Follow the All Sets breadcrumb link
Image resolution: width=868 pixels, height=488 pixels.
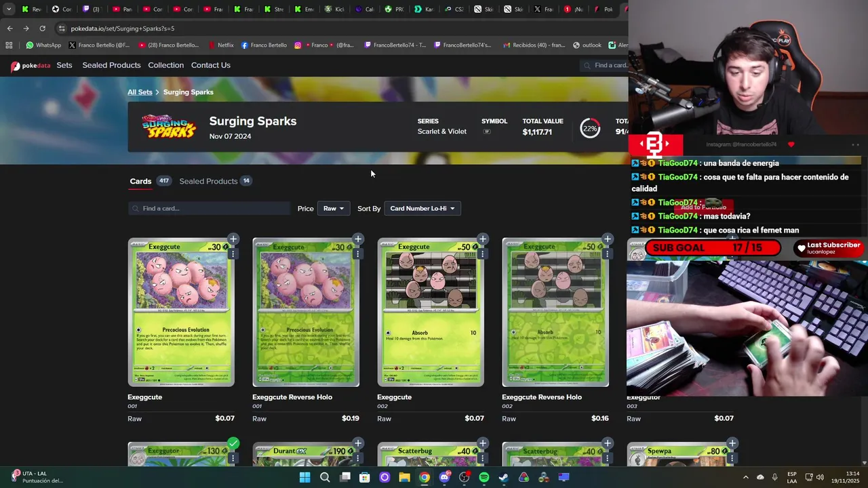coord(140,92)
